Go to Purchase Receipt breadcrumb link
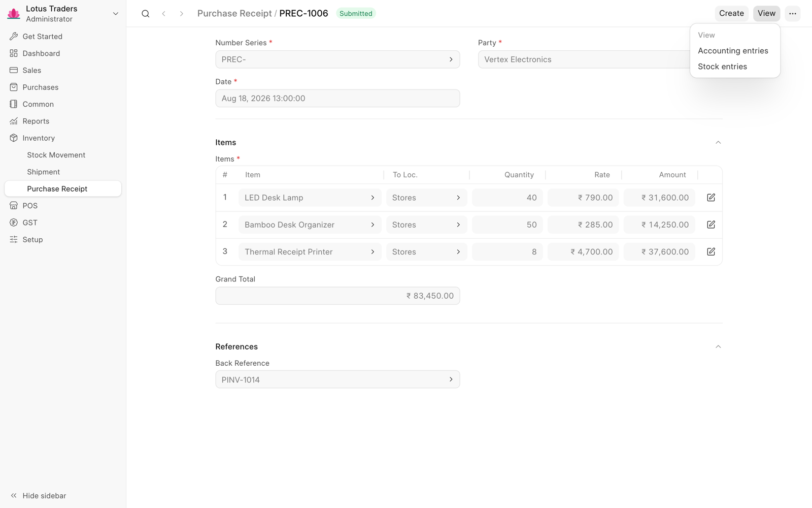Screen dimensions: 812x508 point(234,14)
